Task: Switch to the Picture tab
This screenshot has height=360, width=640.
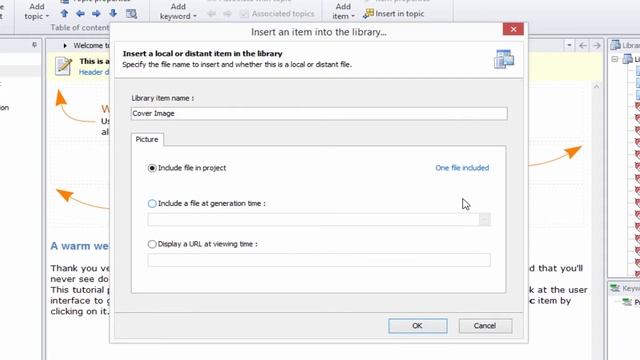Action: (147, 139)
